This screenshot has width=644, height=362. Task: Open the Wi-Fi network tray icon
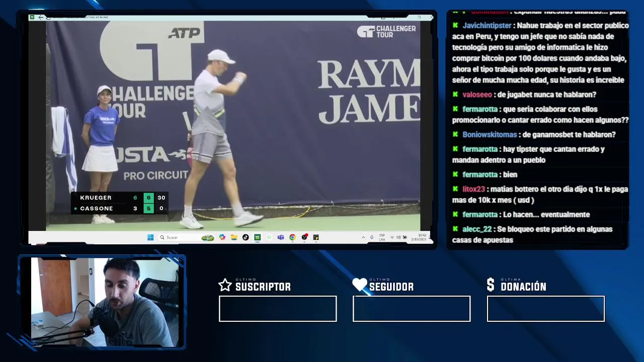coord(392,237)
